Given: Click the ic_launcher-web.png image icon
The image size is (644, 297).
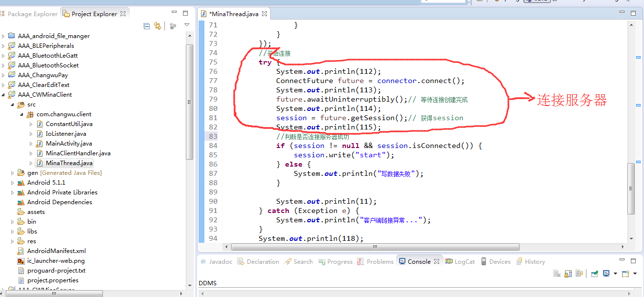Looking at the screenshot, I should 21,261.
